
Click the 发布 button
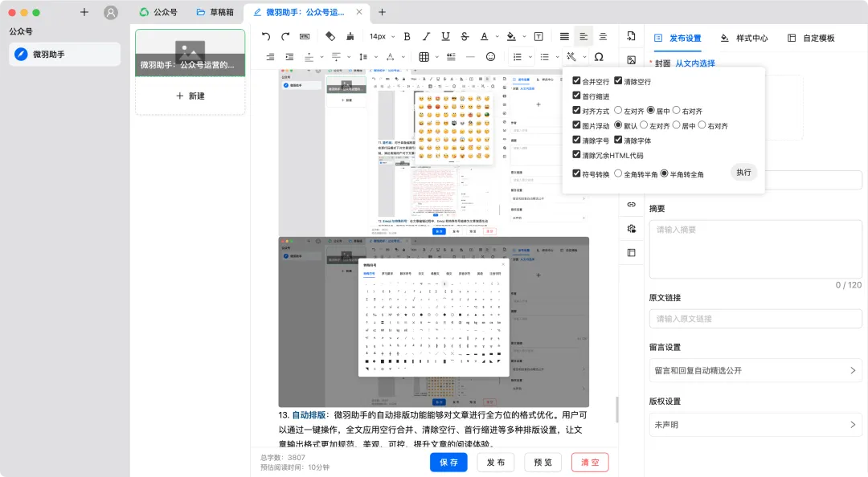496,463
